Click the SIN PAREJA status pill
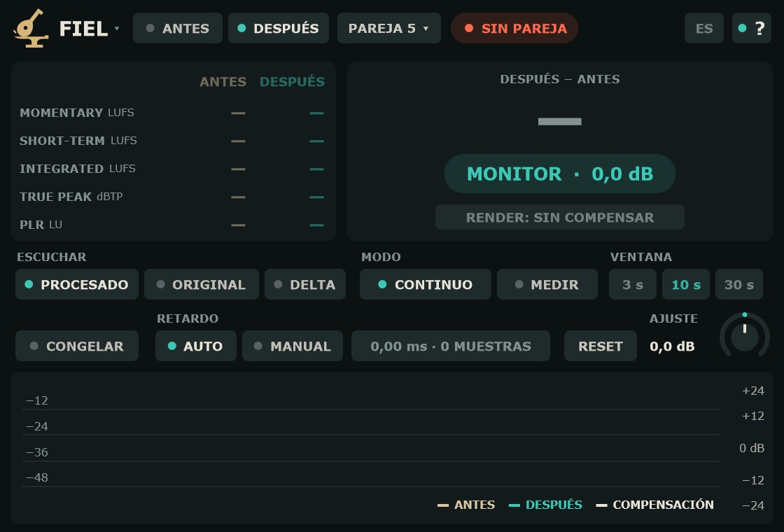The width and height of the screenshot is (784, 532). tap(514, 28)
